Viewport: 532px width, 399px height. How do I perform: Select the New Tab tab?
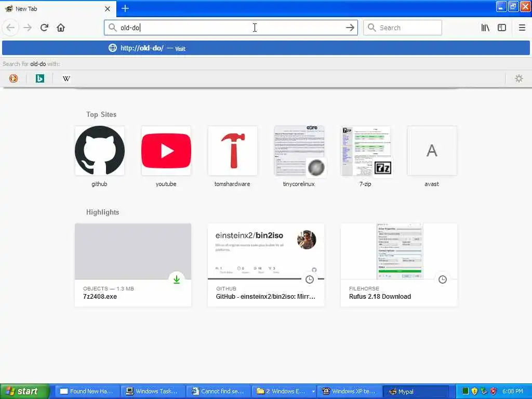point(58,9)
